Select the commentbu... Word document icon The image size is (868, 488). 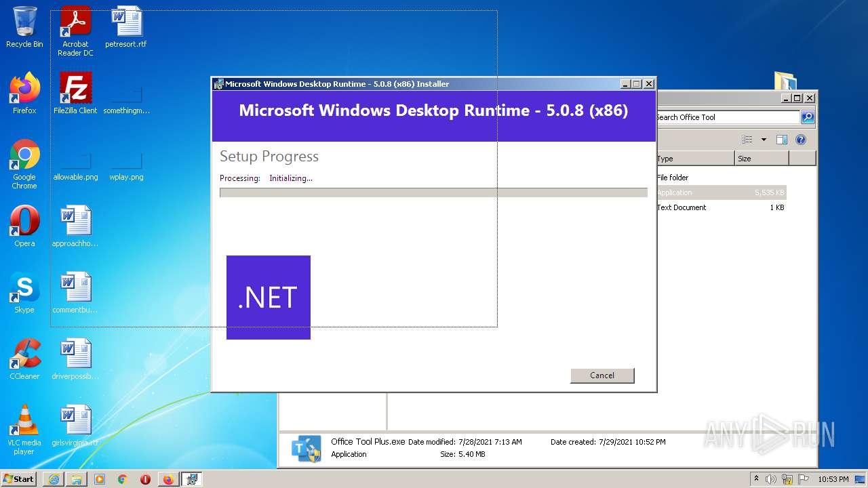(75, 293)
